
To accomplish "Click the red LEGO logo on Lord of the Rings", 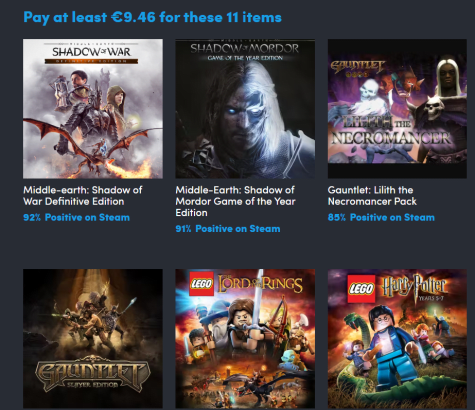I will 201,284.
